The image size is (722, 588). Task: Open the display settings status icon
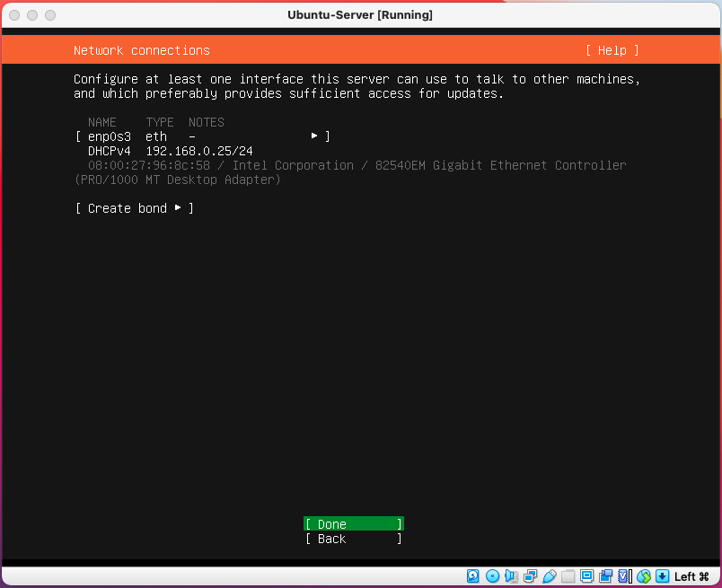click(586, 576)
